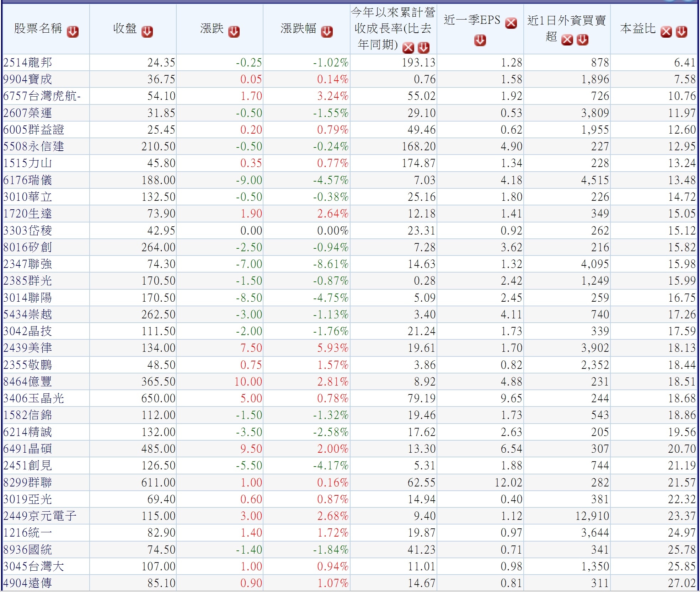Open 3406玉晶光 stock page

34,398
